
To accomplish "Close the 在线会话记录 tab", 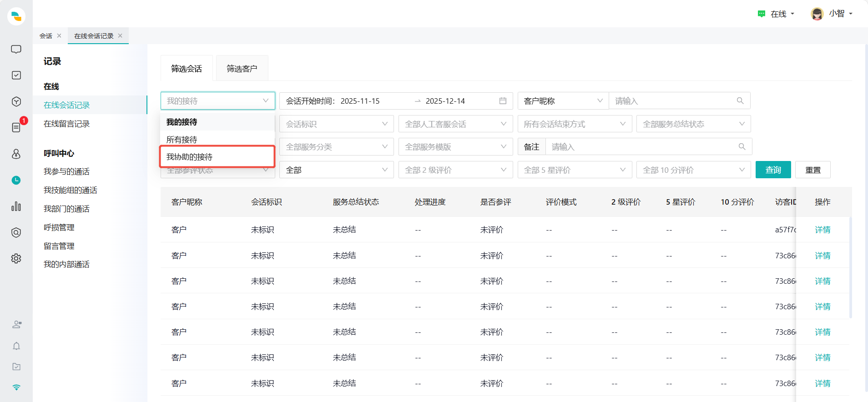I will point(120,35).
